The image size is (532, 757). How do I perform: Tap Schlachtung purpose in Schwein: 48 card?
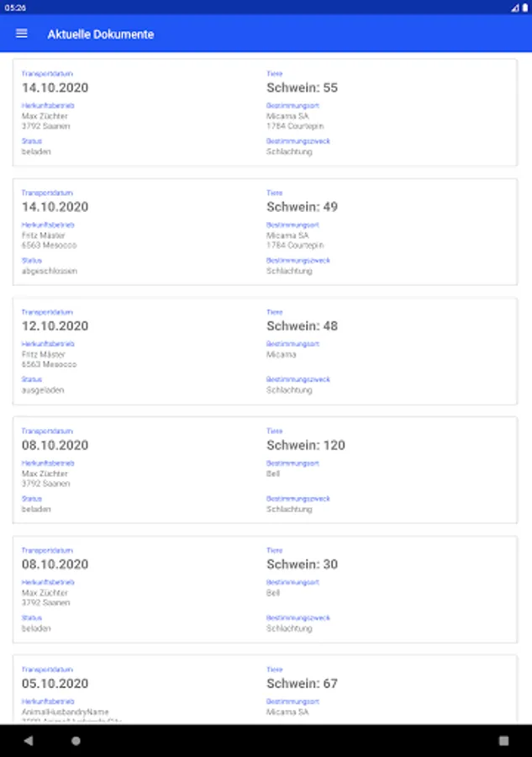point(289,390)
